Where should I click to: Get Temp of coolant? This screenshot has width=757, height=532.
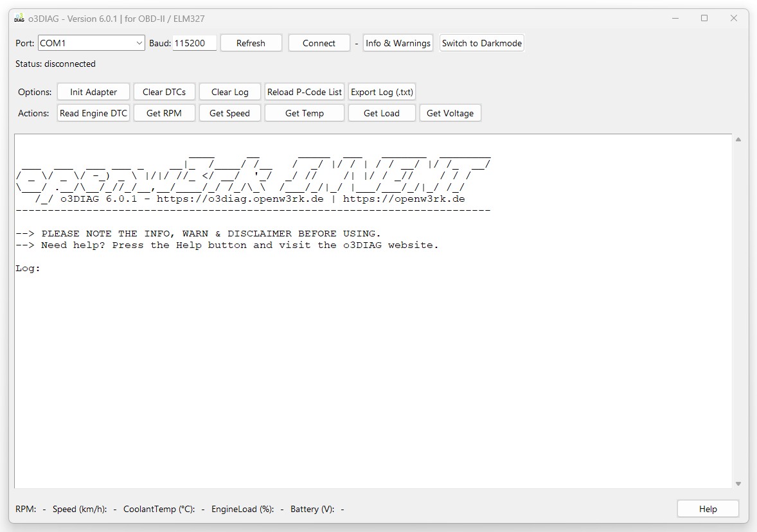click(x=305, y=113)
